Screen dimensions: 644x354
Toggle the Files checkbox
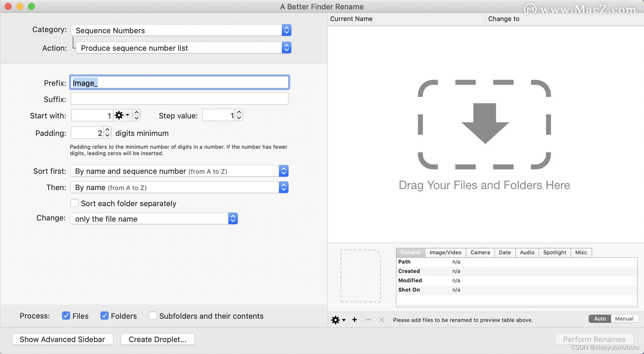point(66,316)
